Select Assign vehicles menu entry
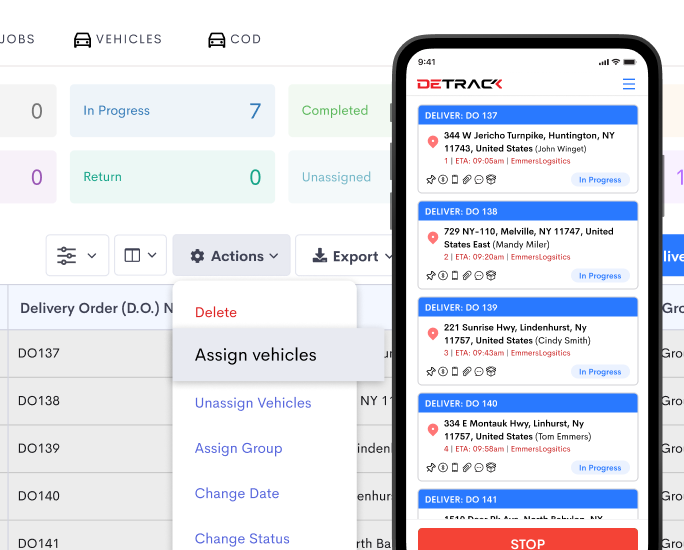 point(278,355)
